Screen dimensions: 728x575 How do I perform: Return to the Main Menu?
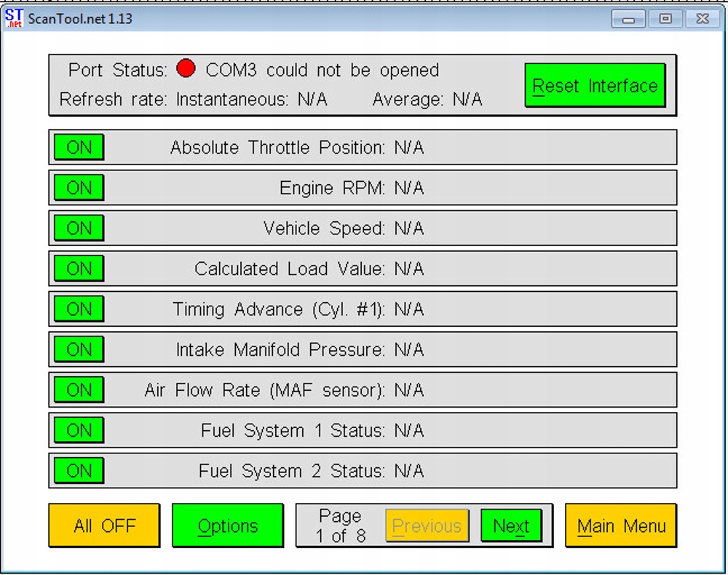click(x=621, y=526)
